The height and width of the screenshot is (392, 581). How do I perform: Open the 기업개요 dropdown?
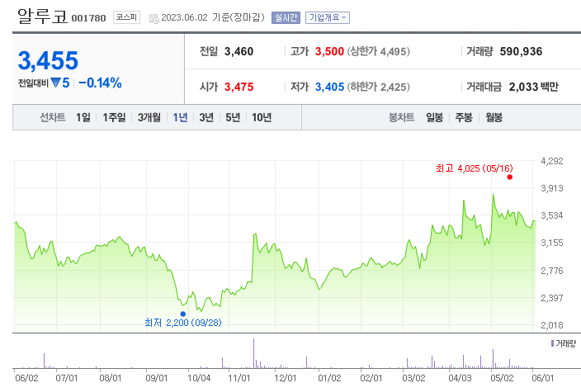328,17
